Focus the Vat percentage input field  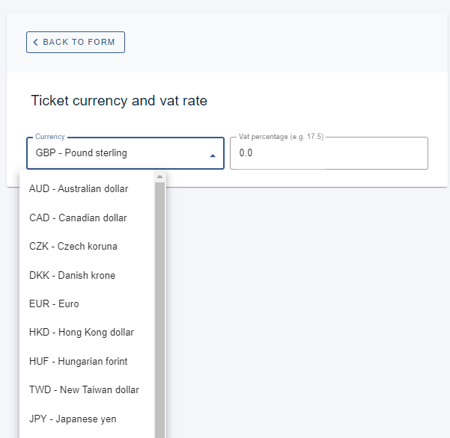pyautogui.click(x=329, y=153)
